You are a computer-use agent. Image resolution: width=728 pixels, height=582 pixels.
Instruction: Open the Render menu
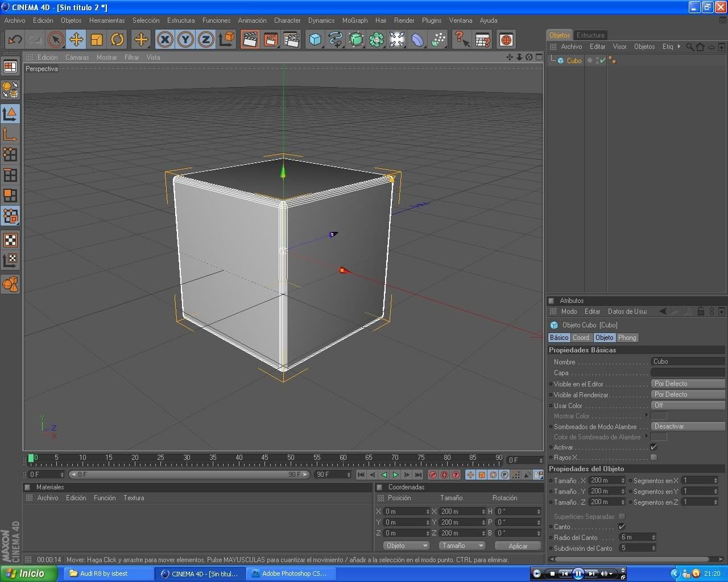click(404, 20)
